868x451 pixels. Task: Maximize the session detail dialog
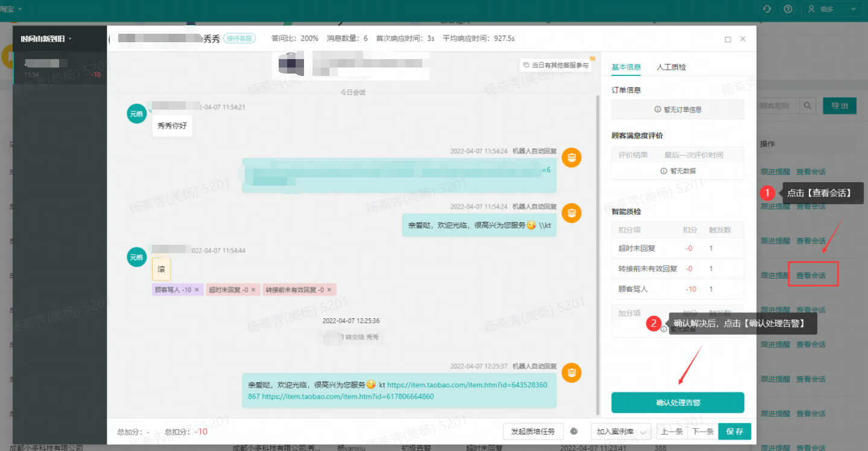727,39
